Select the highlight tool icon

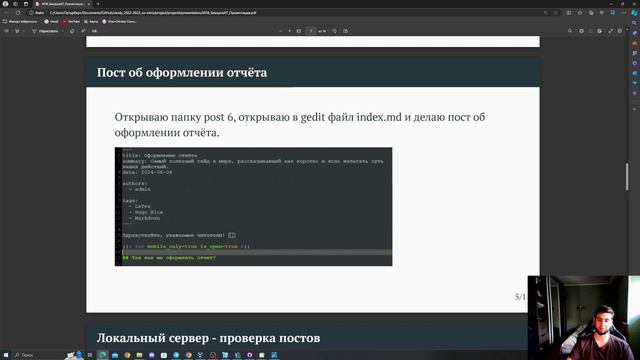pos(17,31)
